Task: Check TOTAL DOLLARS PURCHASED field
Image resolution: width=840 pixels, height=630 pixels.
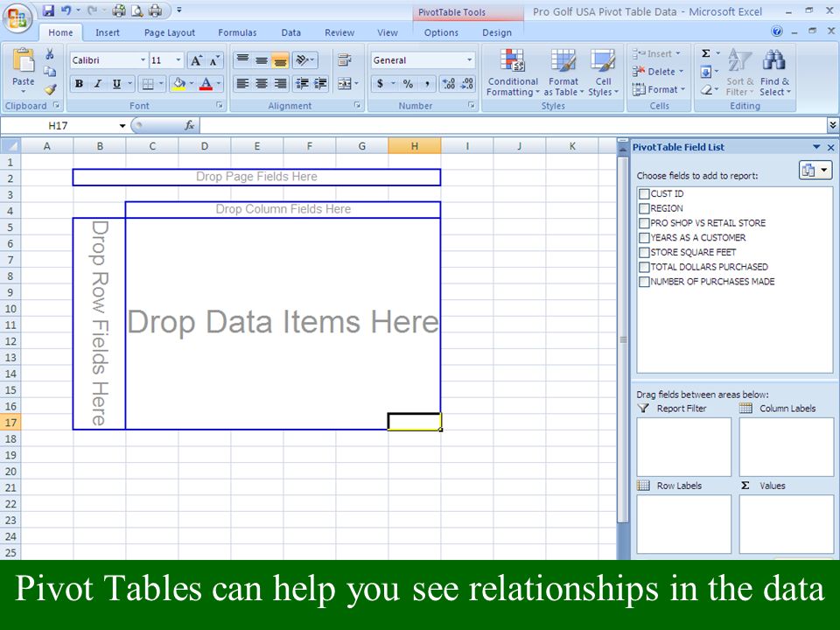Action: coord(644,267)
